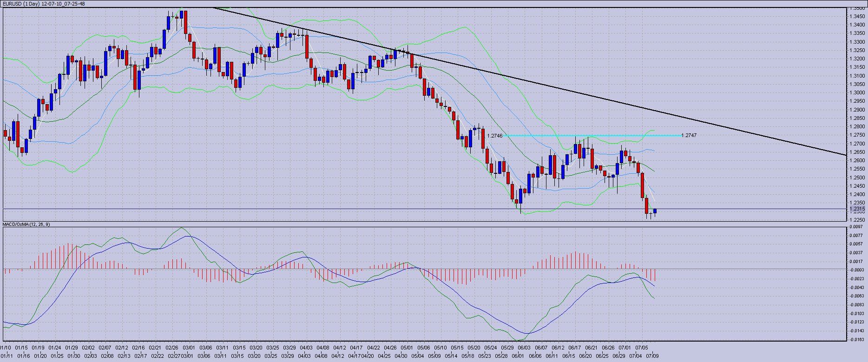Click the 1.2650 price axis label
Viewport: 868px width, 362px height.
(857, 152)
